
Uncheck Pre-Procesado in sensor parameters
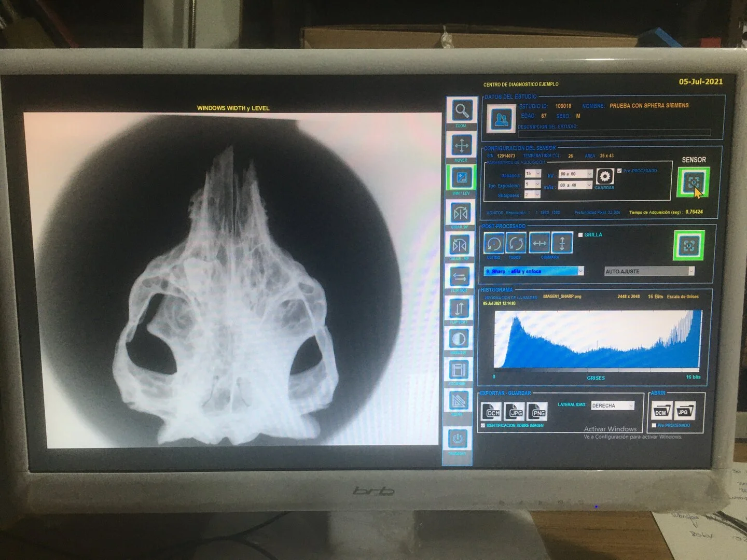(619, 171)
